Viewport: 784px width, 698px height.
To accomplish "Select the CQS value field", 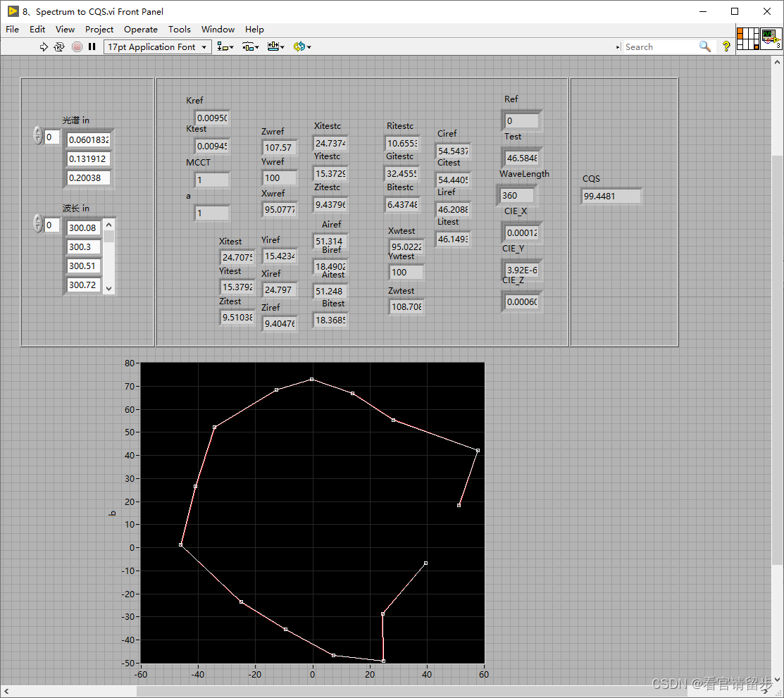I will click(610, 197).
